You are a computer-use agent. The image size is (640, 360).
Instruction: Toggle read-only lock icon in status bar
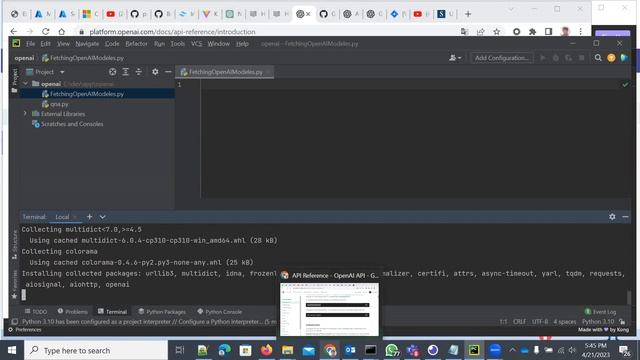point(622,322)
